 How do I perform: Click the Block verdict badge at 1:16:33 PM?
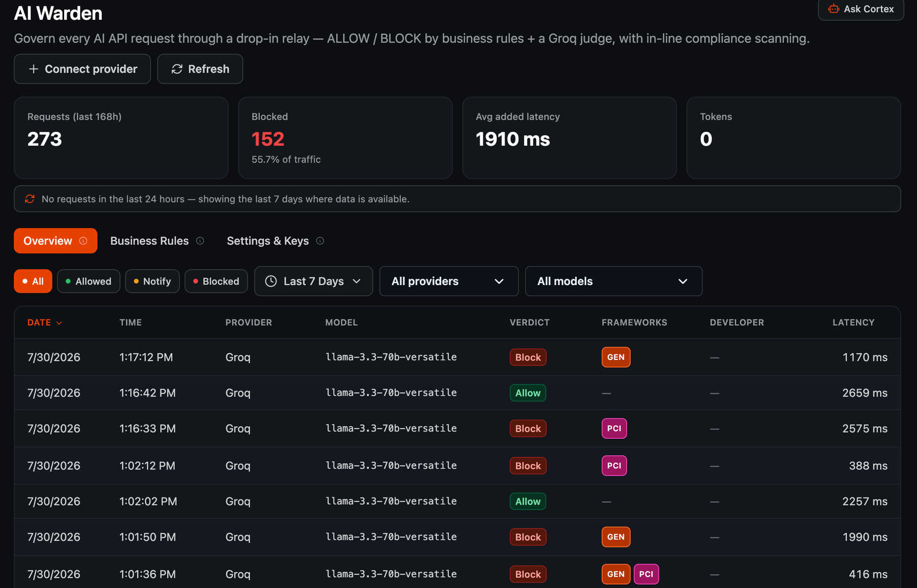(528, 428)
